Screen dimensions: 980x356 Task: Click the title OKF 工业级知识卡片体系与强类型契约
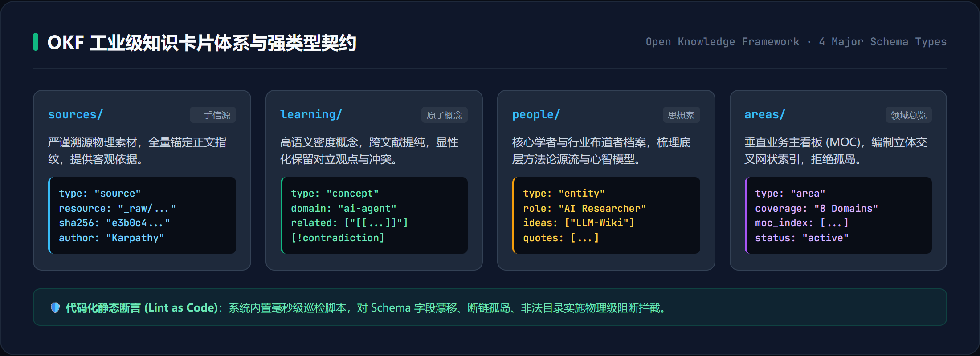point(202,43)
